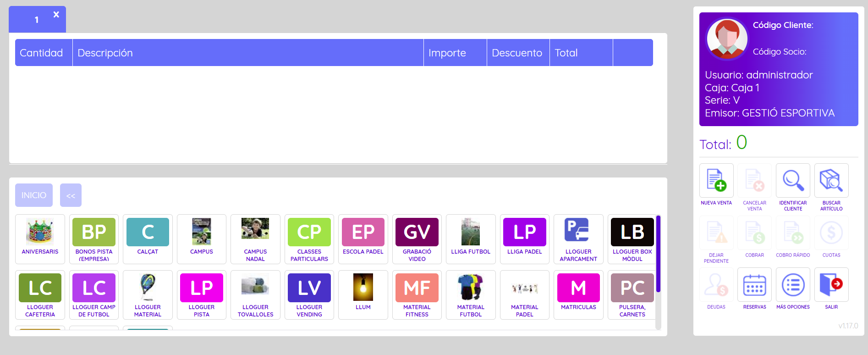This screenshot has width=868, height=355.
Task: Select Lloguer Camp de Futbol category
Action: [x=94, y=295]
